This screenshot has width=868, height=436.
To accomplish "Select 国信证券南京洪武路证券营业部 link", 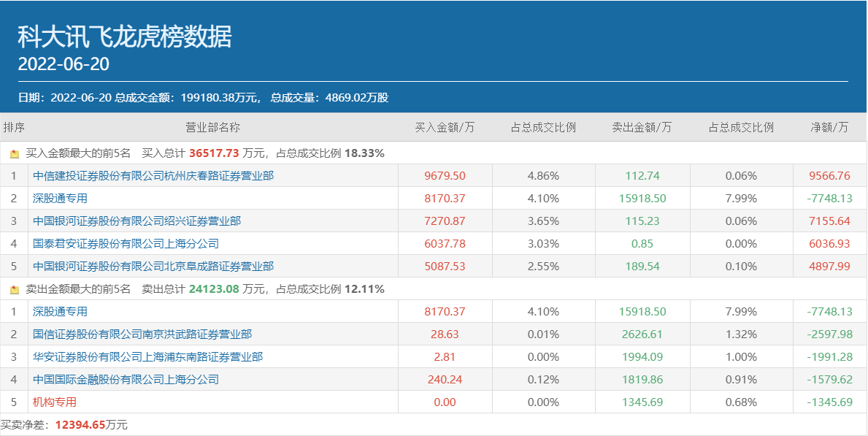I will (142, 334).
